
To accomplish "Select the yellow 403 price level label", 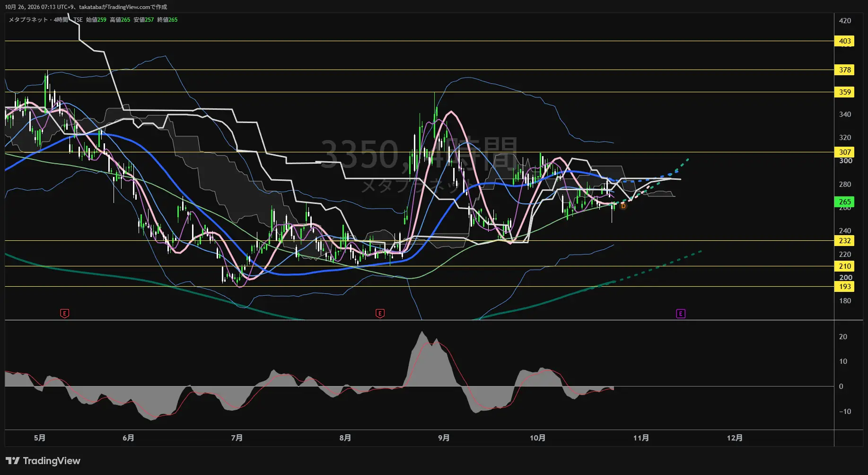I will 844,41.
